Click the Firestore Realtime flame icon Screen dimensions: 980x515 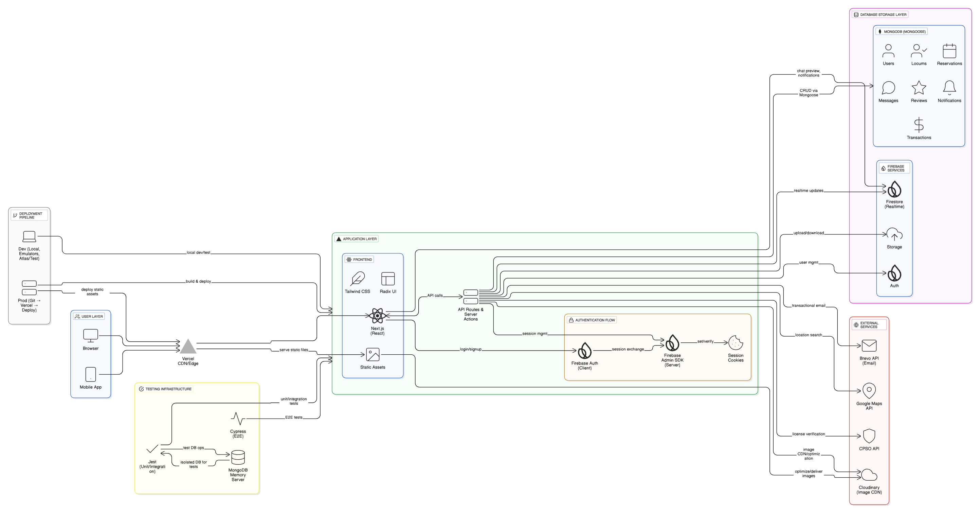894,189
